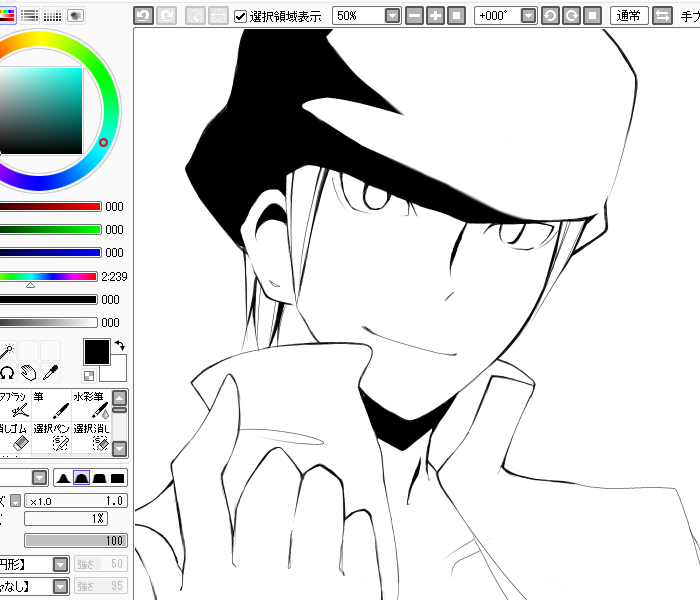
Task: Click the minimum size 1% slider
Action: pos(66,518)
